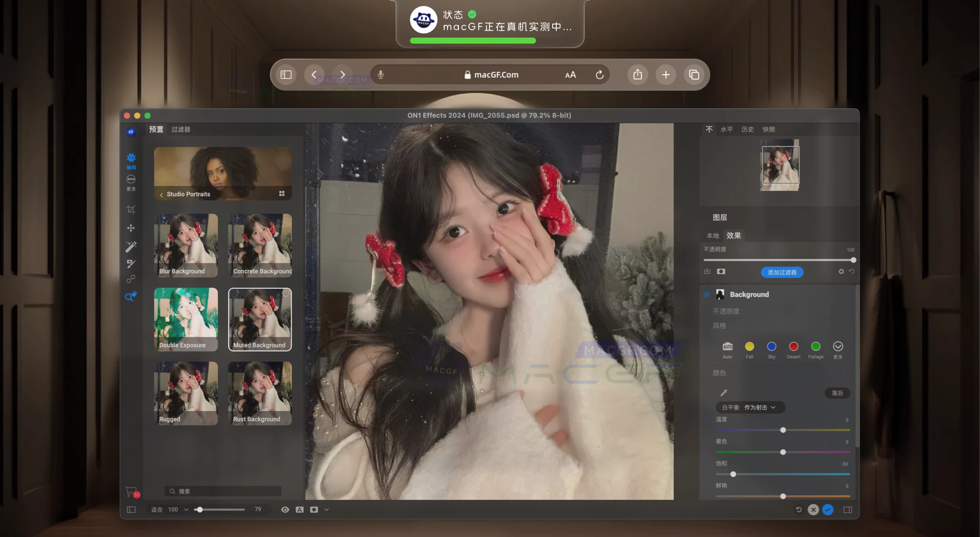The width and height of the screenshot is (980, 537).
Task: Click the 添加过滤器 add filter button
Action: (x=782, y=272)
